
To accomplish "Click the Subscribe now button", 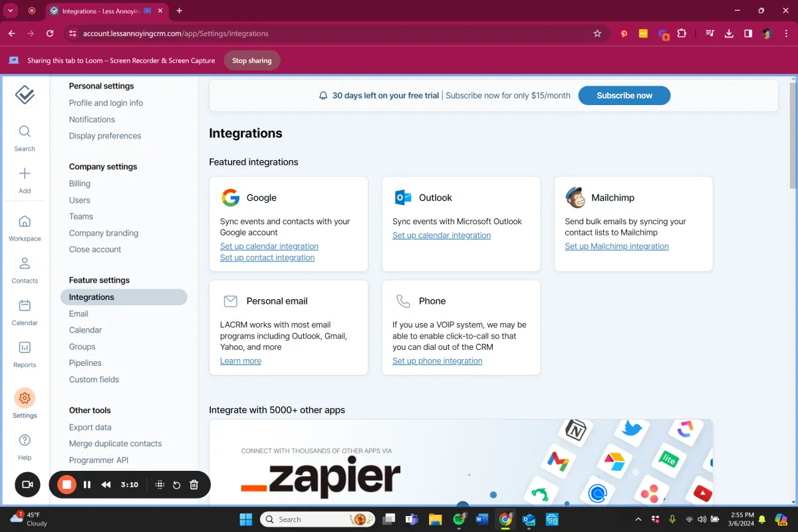I will (624, 96).
